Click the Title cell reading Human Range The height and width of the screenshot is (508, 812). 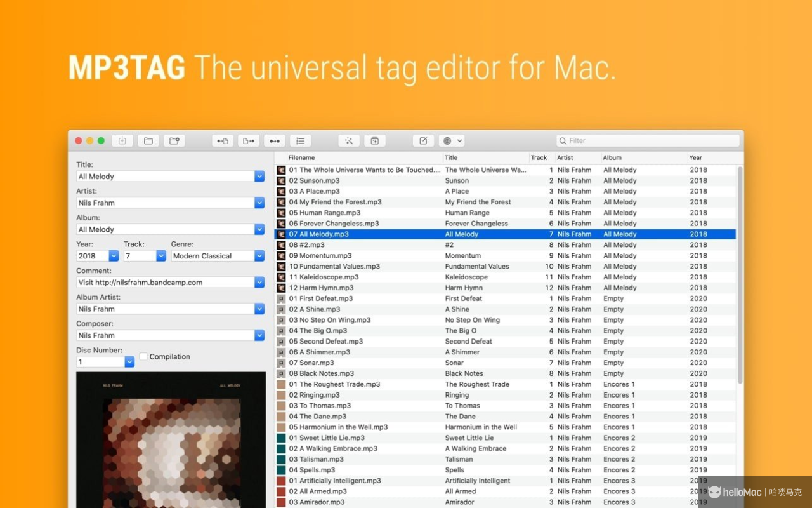click(x=467, y=213)
